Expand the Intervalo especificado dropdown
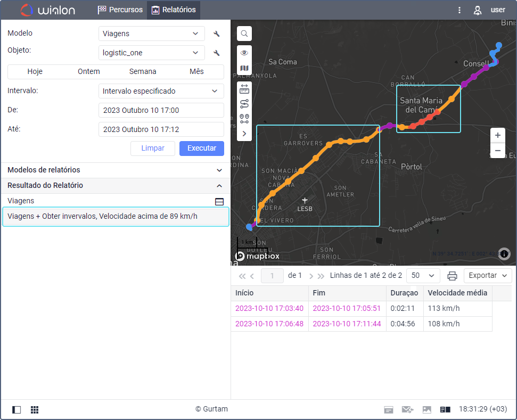 coord(161,91)
